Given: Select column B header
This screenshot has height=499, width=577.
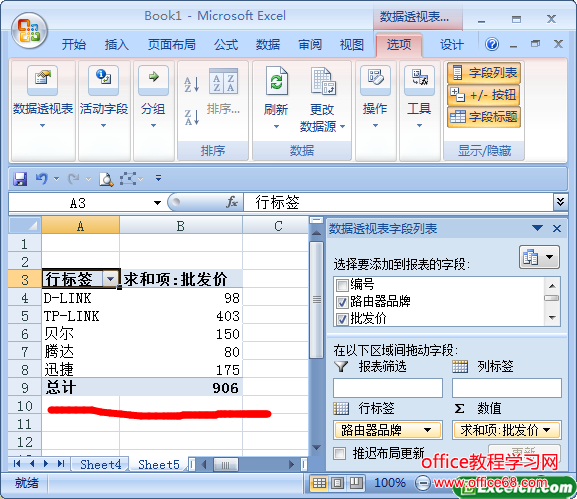Looking at the screenshot, I should [181, 225].
